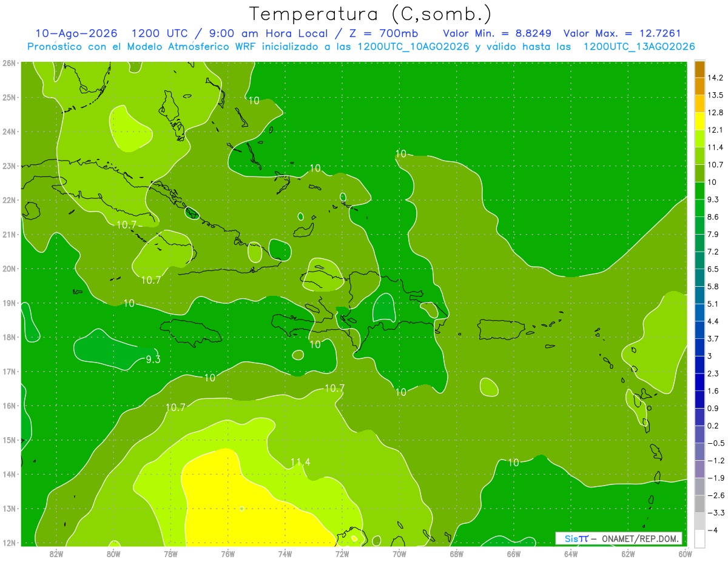The image size is (728, 562).
Task: Click the 14N latitude label
Action: click(x=8, y=474)
